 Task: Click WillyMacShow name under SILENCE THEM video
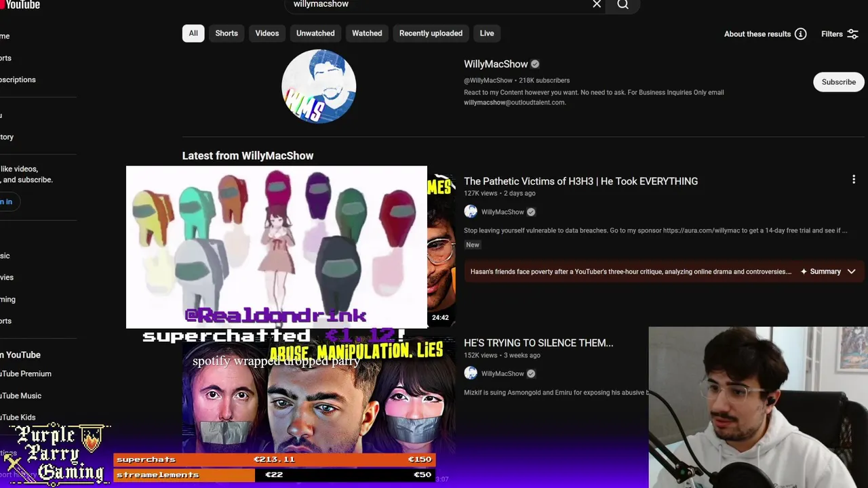pos(502,373)
